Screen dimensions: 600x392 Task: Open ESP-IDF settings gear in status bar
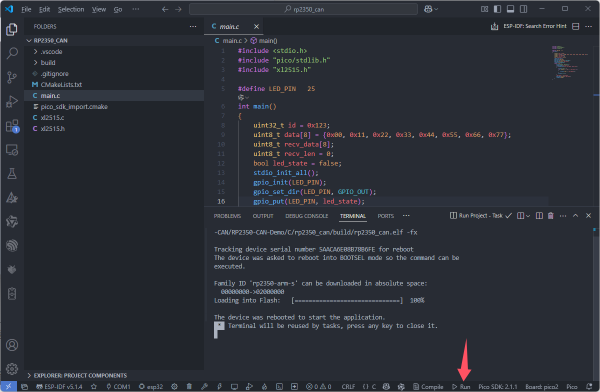pyautogui.click(x=174, y=387)
